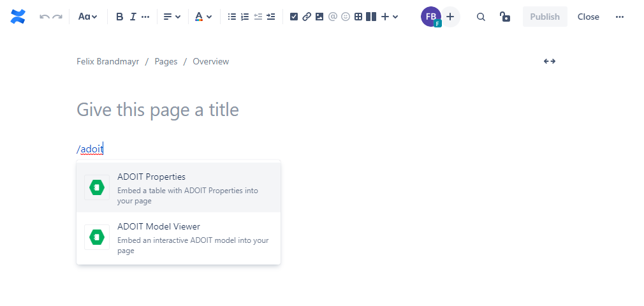Open the page restrictions lock icon
Viewport: 644px width, 306px height.
505,17
